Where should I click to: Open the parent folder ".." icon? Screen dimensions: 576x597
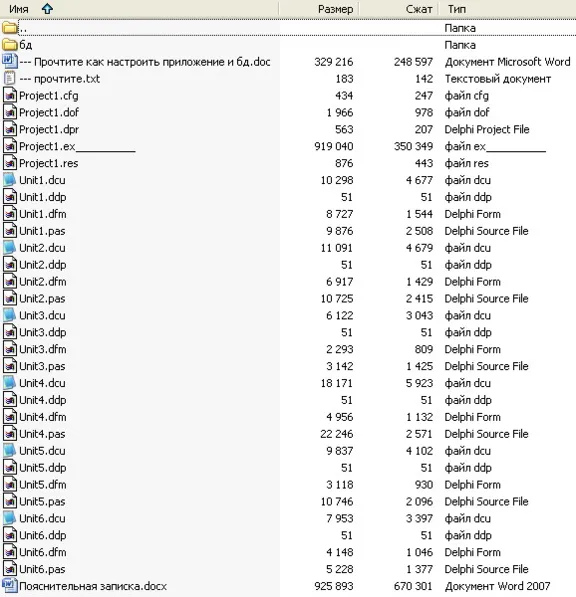click(10, 28)
